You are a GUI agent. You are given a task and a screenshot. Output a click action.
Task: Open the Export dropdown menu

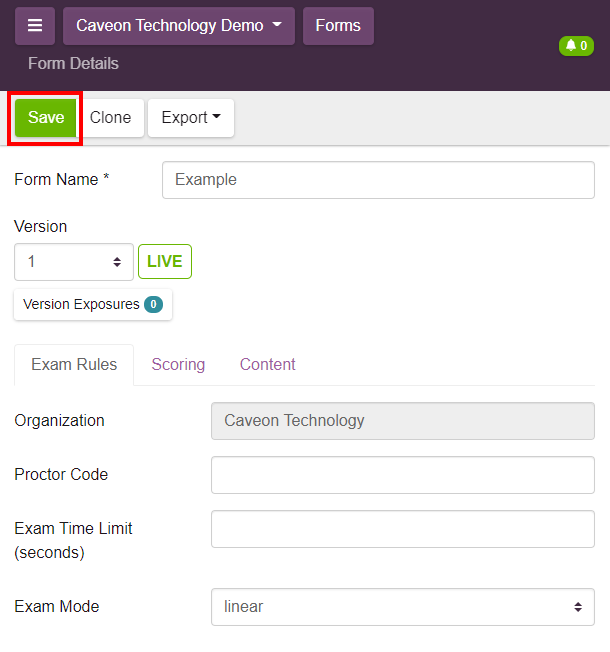click(190, 117)
